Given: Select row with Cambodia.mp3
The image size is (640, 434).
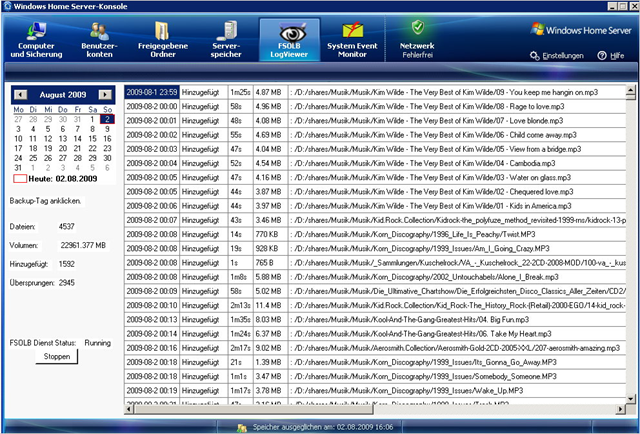Looking at the screenshot, I should [x=375, y=163].
